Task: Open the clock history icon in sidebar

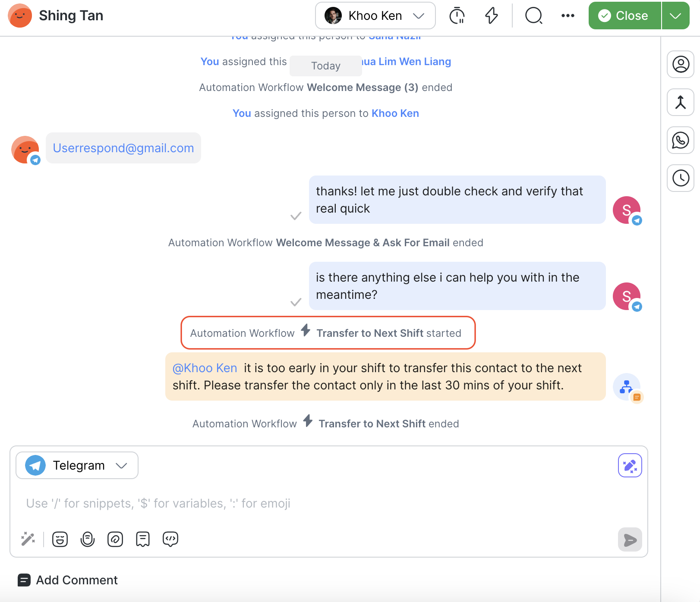Action: point(680,178)
